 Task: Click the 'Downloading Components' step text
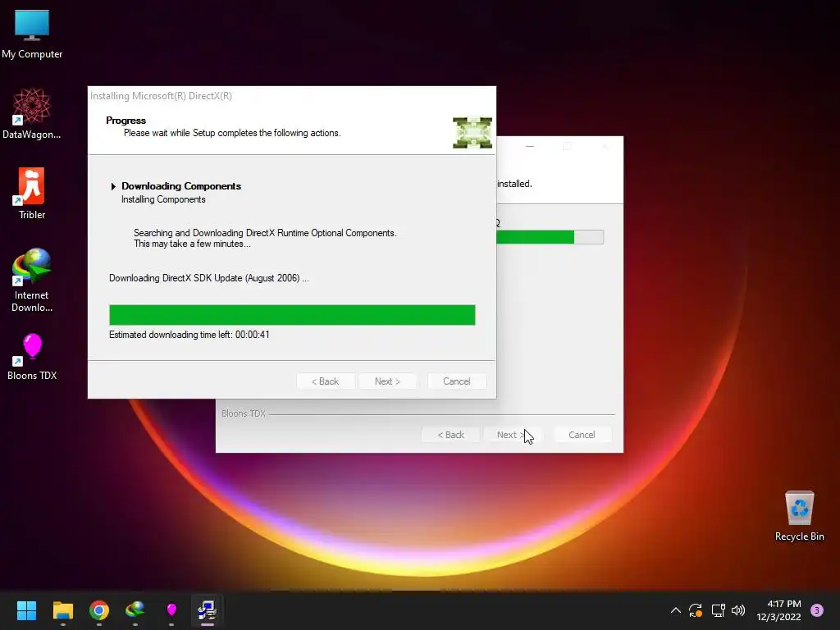(181, 186)
